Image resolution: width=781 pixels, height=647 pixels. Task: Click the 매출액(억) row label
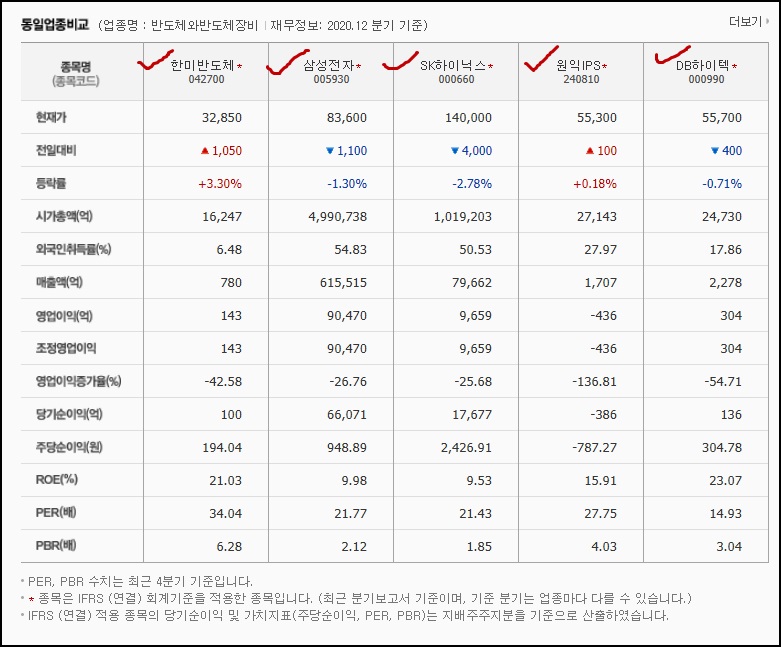pos(59,282)
